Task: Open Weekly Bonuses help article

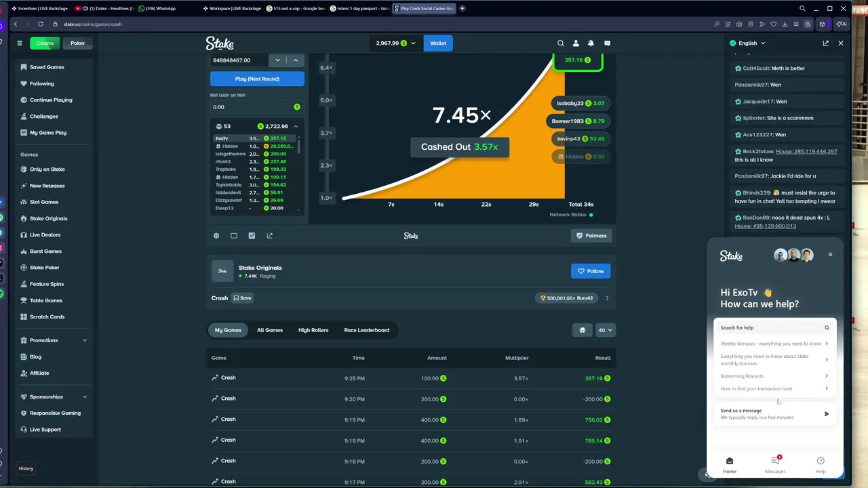Action: [x=774, y=344]
